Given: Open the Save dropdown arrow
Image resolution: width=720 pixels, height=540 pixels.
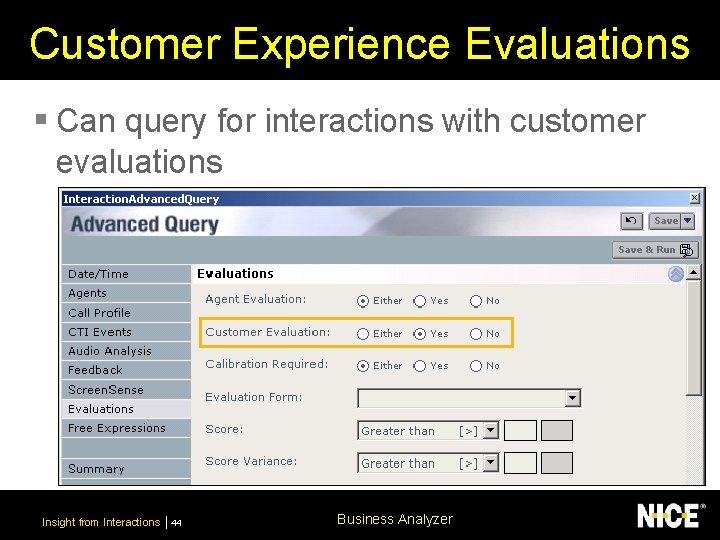Looking at the screenshot, I should (x=688, y=221).
